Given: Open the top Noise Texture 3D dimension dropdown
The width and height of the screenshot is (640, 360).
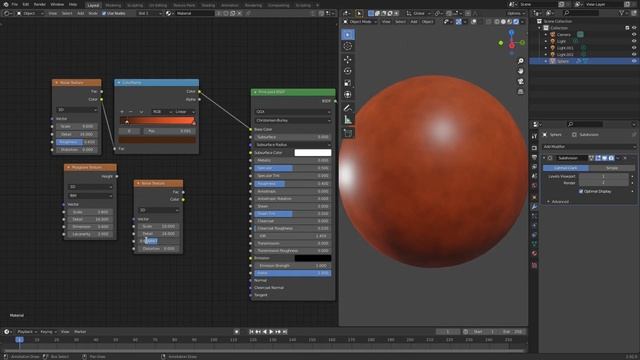Looking at the screenshot, I should pyautogui.click(x=77, y=110).
